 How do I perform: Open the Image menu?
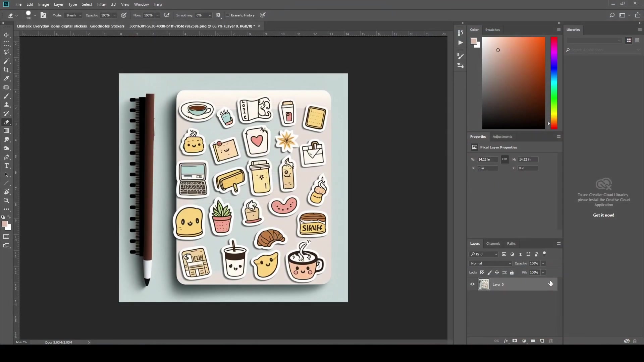(x=44, y=4)
